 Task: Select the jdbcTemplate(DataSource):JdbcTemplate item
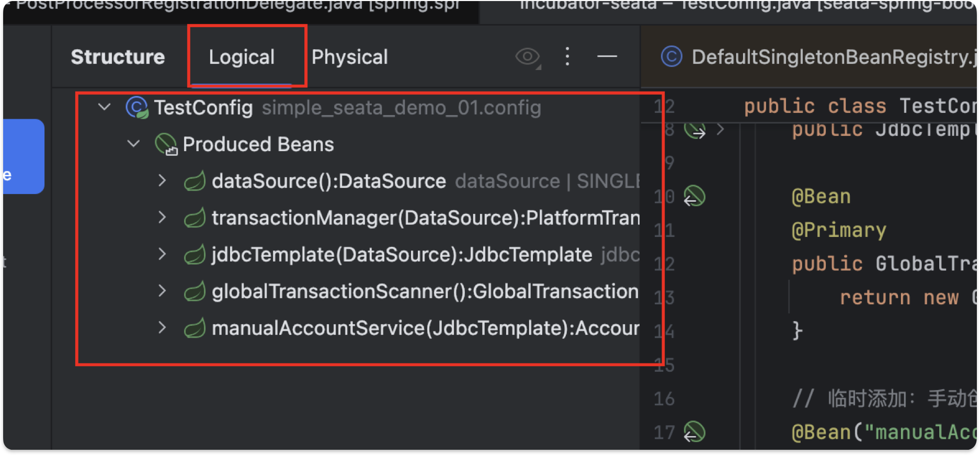(402, 255)
